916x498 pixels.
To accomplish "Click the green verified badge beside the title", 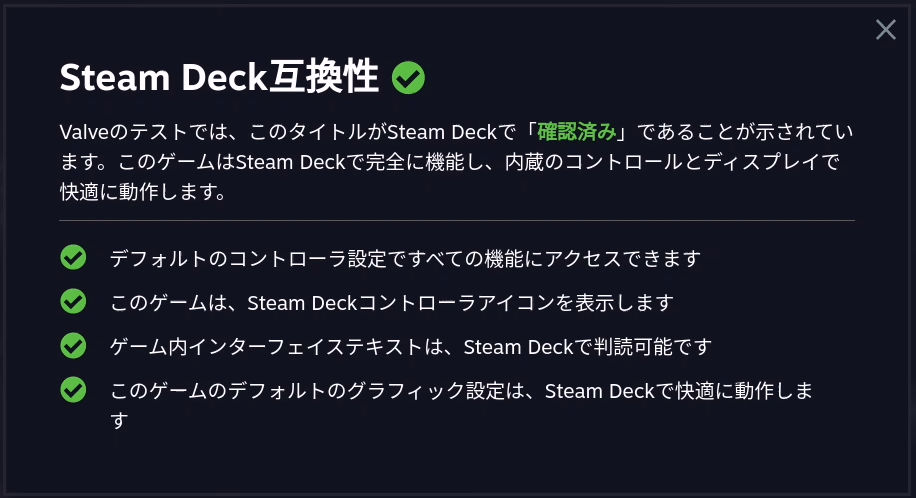I will click(408, 78).
